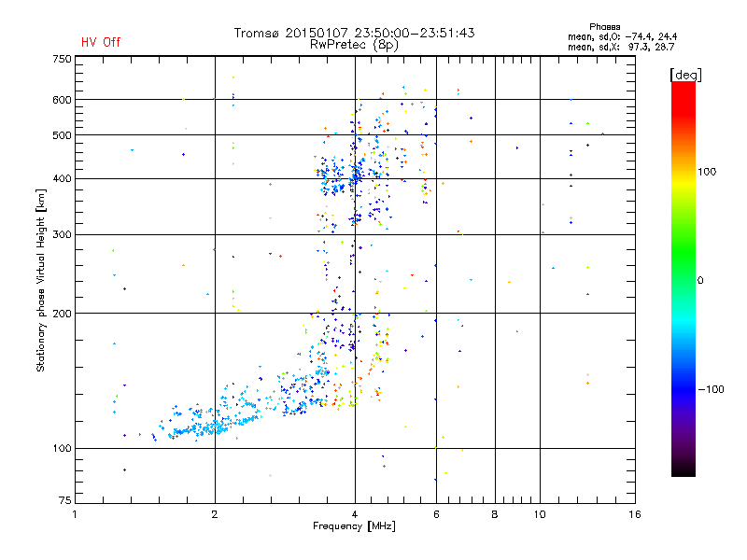The width and height of the screenshot is (747, 560).
Task: Click the x-axis tick label "6"
Action: click(436, 514)
